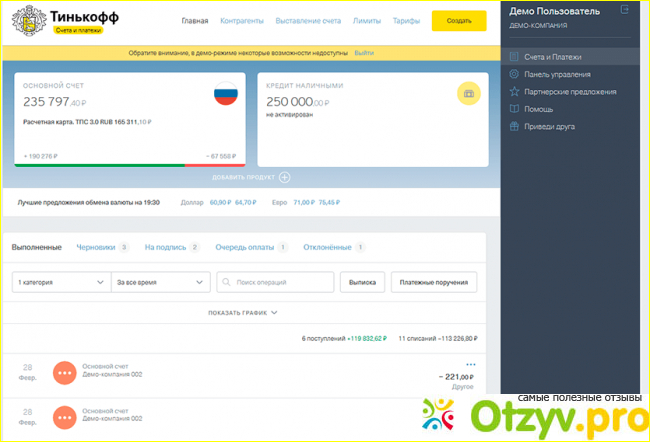Click the Поиск операций search field

(276, 283)
